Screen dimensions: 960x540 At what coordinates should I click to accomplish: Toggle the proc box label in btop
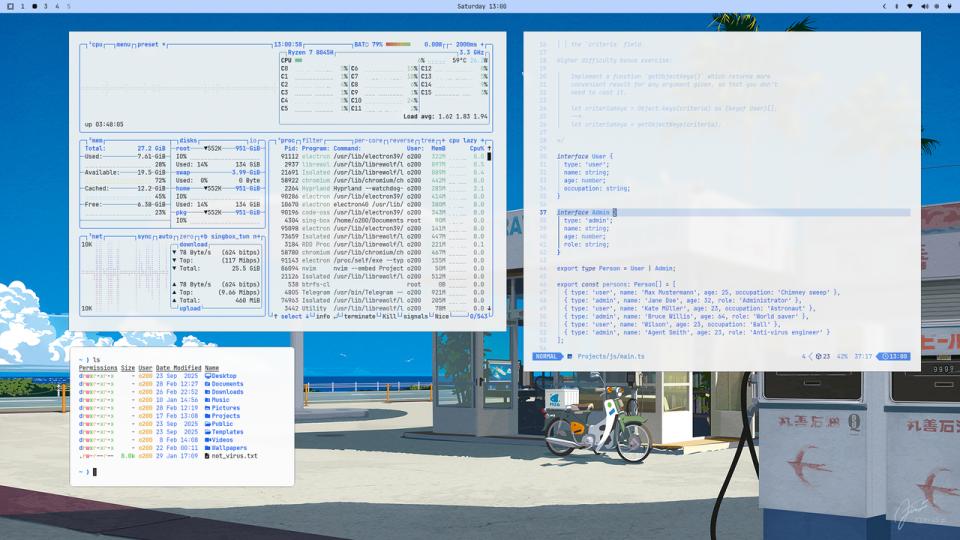tap(287, 140)
